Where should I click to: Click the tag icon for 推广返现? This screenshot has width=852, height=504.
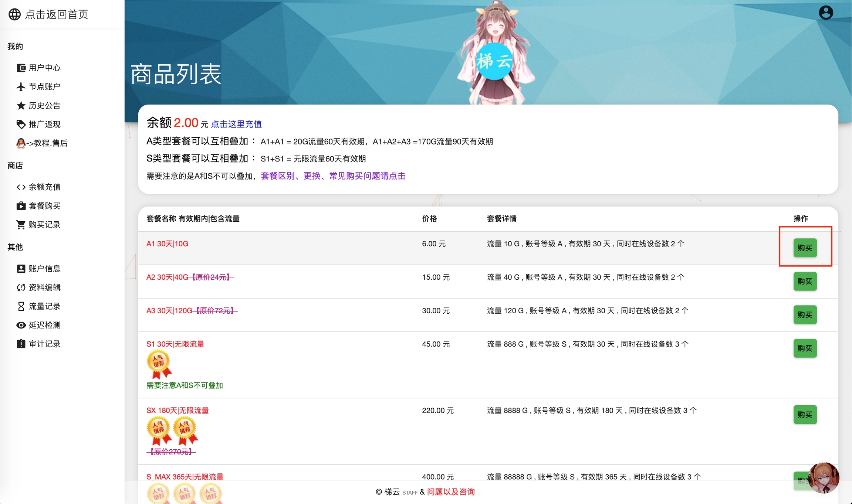click(x=21, y=125)
